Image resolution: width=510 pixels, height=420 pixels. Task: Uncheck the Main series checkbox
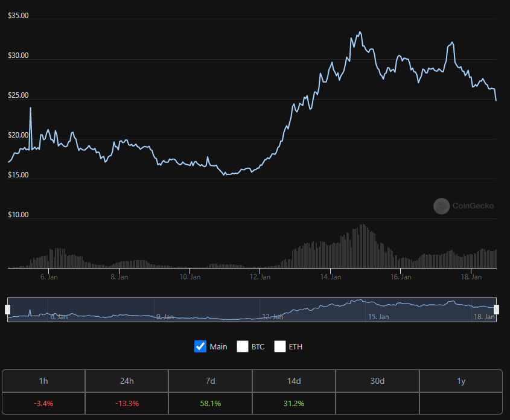click(200, 346)
